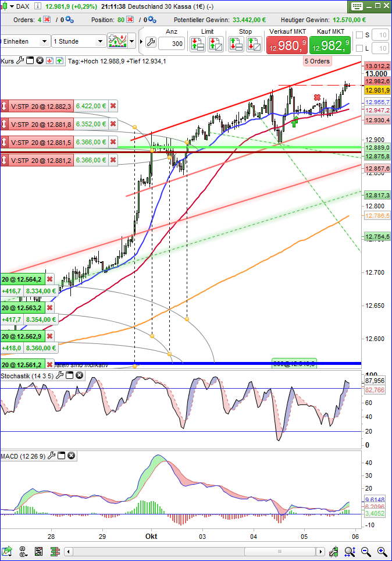Screen dimensions: 392x561
Task: Cancel the V:STP 20 @ 12.881,2 order
Action: (x=113, y=160)
